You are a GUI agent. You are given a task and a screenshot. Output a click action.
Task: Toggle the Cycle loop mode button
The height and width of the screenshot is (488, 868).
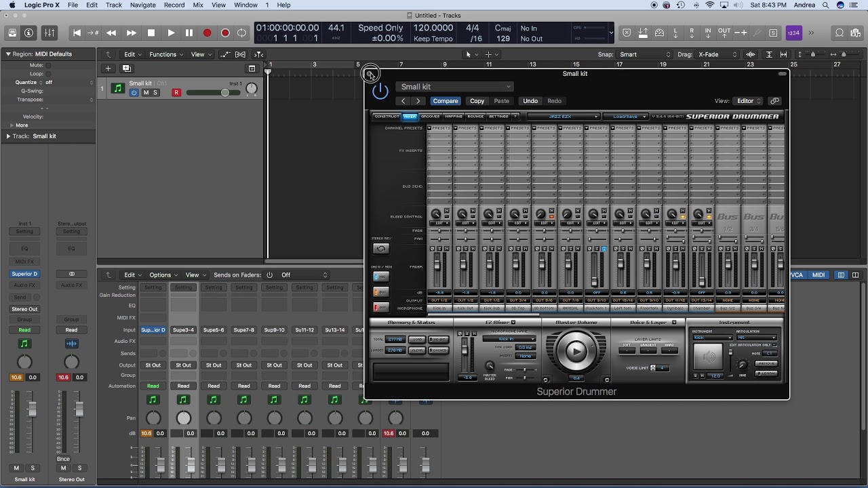[242, 33]
